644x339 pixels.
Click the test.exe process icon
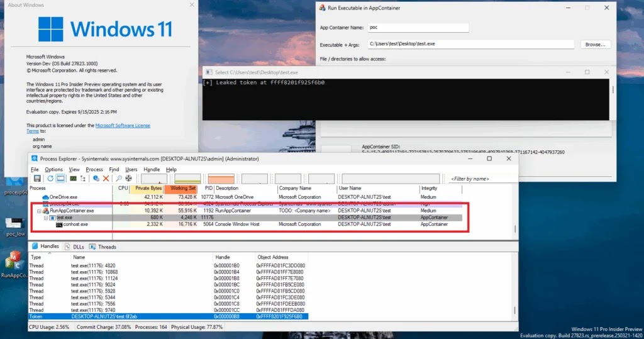coord(53,218)
